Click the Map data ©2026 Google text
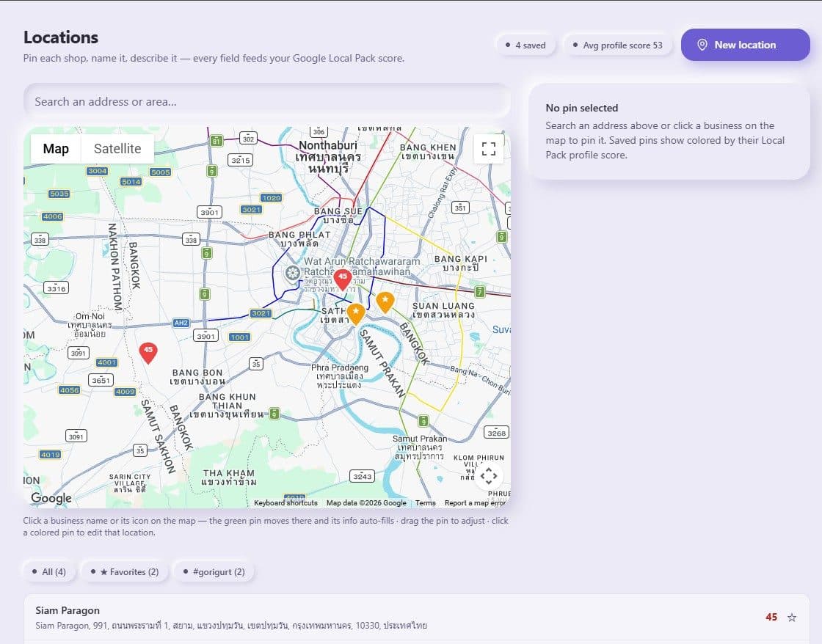The width and height of the screenshot is (822, 644). (366, 503)
